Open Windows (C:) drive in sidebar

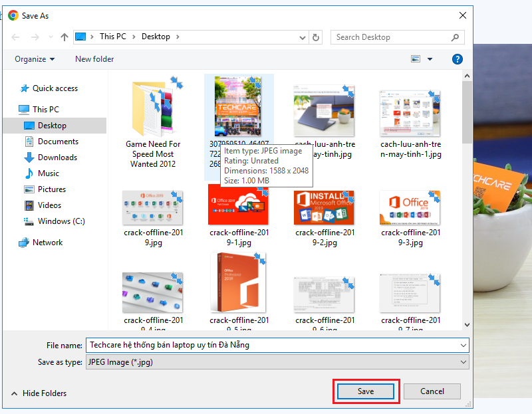61,221
